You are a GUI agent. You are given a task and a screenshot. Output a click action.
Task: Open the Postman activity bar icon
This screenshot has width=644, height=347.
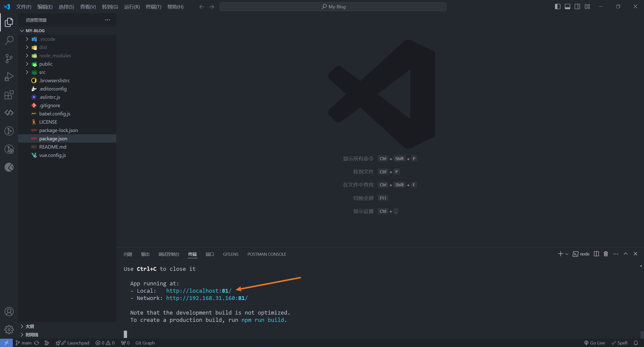click(x=9, y=167)
